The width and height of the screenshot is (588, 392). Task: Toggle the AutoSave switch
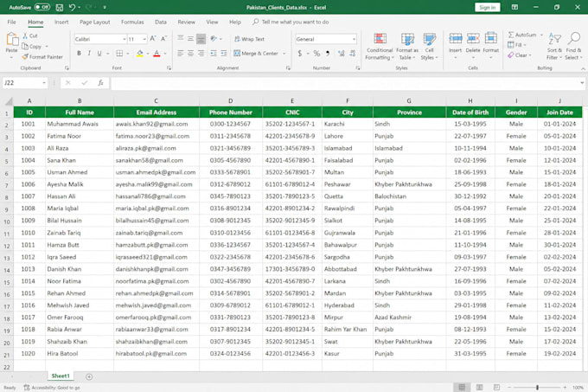pyautogui.click(x=42, y=7)
